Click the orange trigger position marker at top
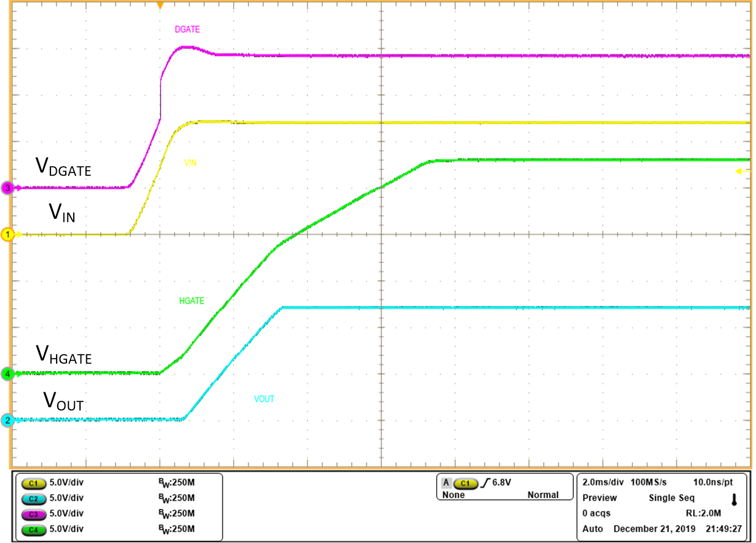Viewport: 756px width, 543px height. [159, 5]
